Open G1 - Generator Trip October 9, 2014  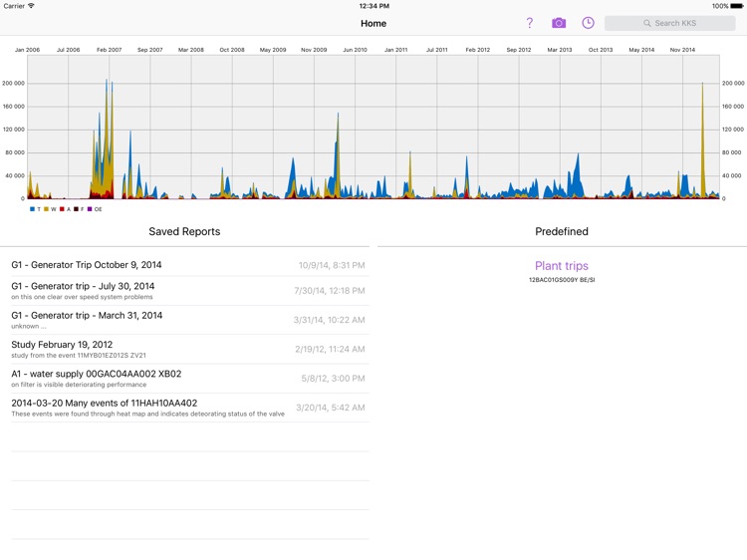point(87,265)
